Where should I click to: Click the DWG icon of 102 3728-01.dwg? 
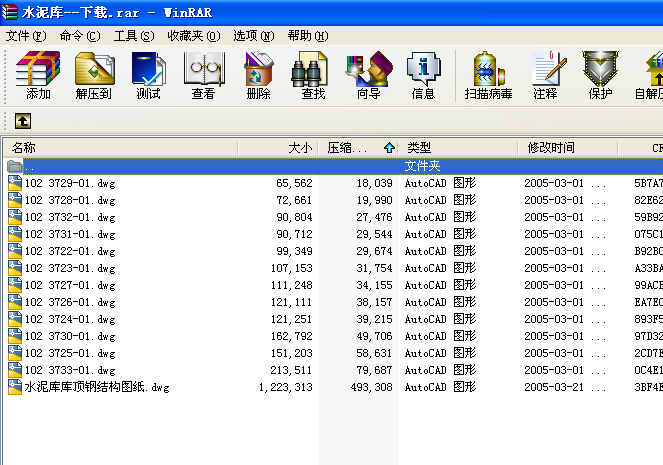[14, 200]
